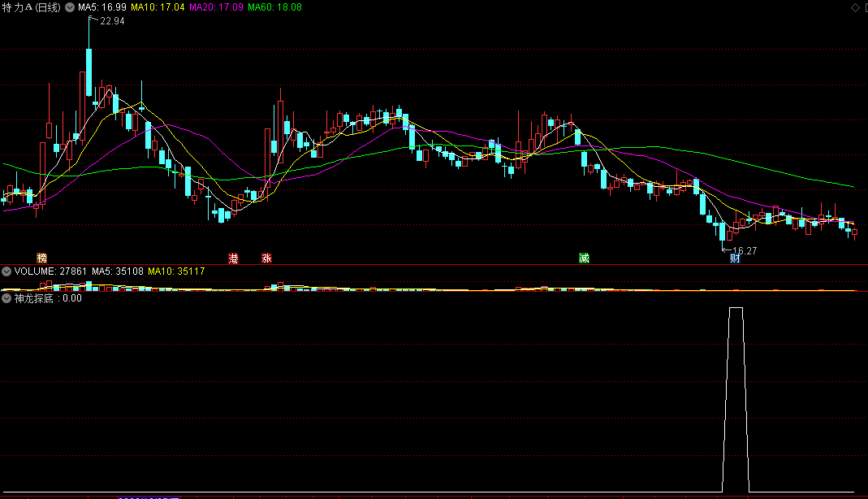This screenshot has height=499, width=868.
Task: Expand the 神龙探底 indicator dropdown arrow
Action: click(x=6, y=298)
